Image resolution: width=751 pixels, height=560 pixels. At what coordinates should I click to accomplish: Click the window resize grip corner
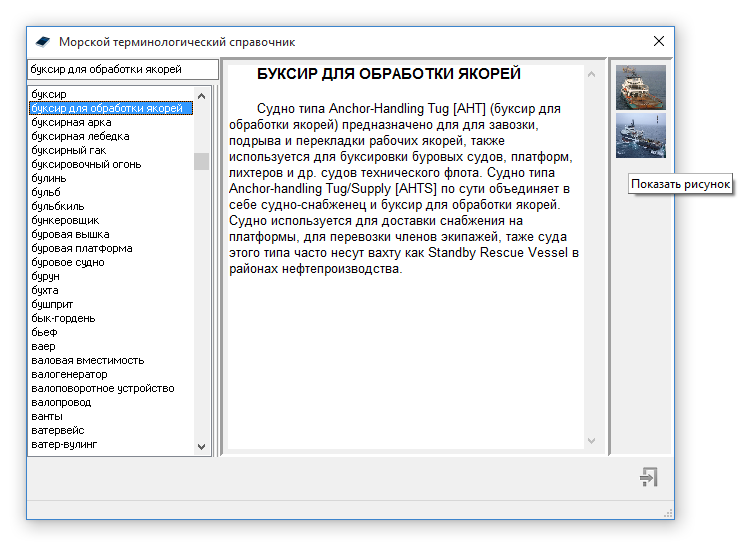click(x=668, y=513)
